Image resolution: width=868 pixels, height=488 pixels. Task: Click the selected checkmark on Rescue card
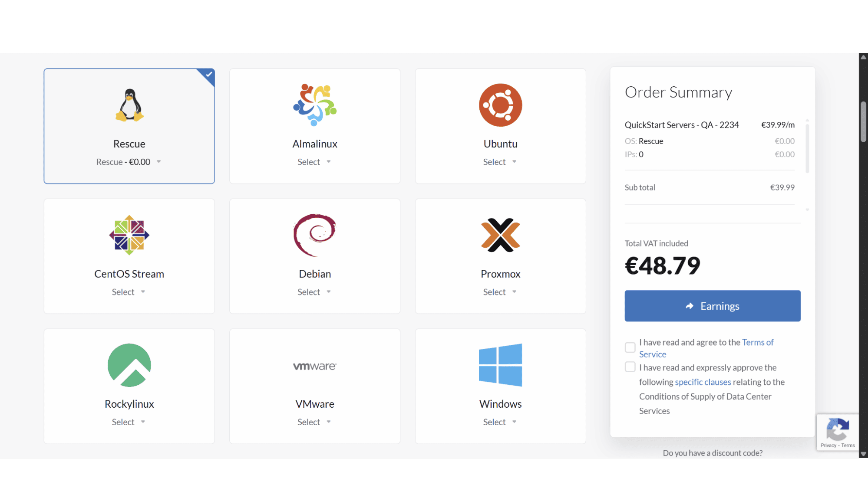click(x=209, y=74)
